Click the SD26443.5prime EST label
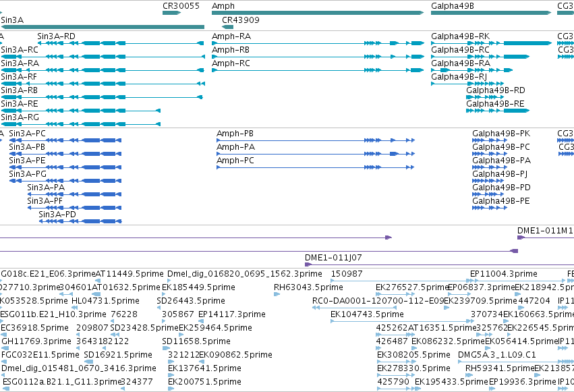The image size is (574, 392). click(x=191, y=301)
